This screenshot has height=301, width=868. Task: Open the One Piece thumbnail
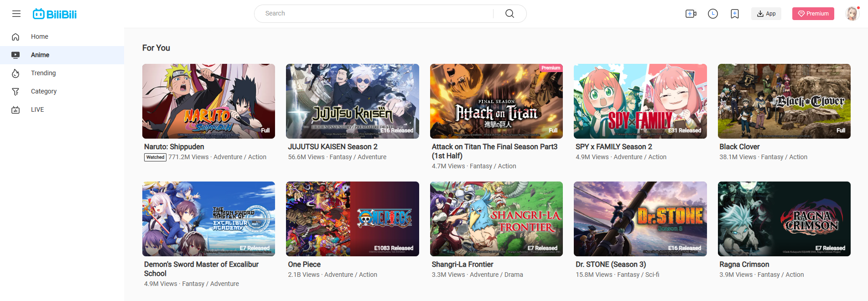(x=352, y=218)
